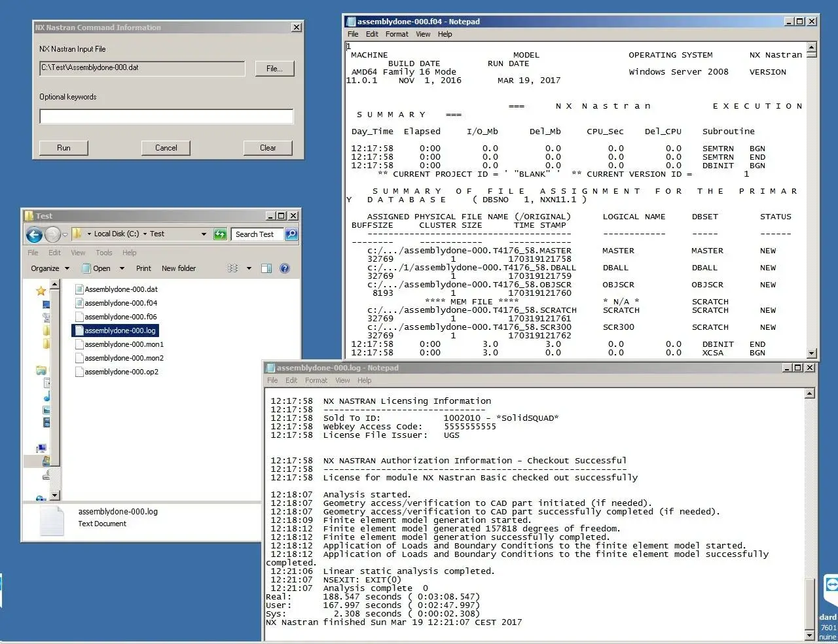This screenshot has width=838, height=644.
Task: Click navigation pane scroll up arrow
Action: click(55, 285)
